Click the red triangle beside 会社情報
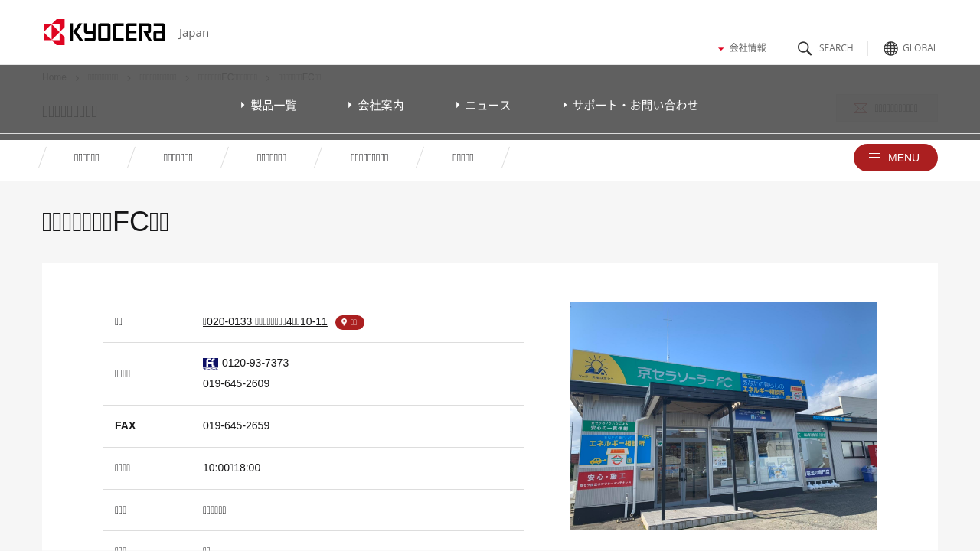980x551 pixels. click(721, 49)
